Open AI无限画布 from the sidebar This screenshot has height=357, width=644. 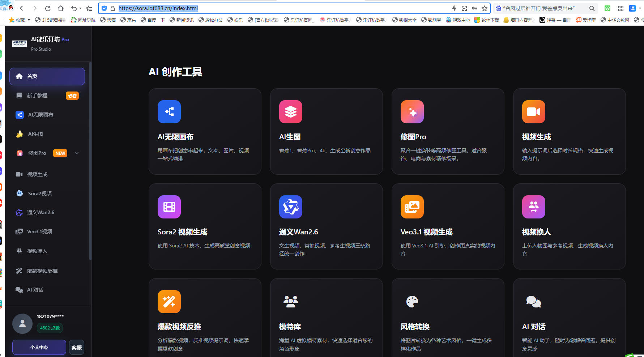click(47, 115)
